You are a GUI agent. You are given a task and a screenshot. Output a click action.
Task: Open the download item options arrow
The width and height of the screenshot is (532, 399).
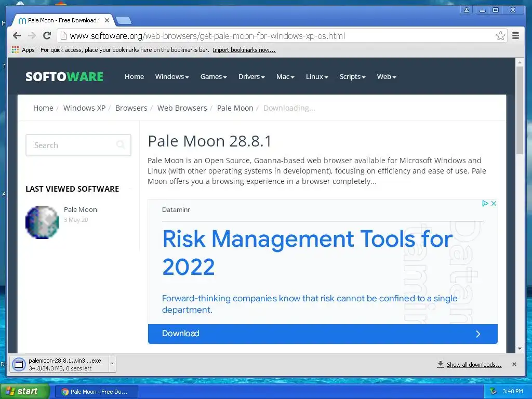[x=112, y=364]
